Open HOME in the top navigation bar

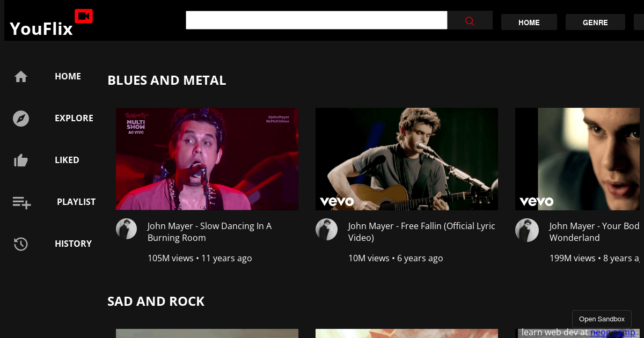[529, 23]
